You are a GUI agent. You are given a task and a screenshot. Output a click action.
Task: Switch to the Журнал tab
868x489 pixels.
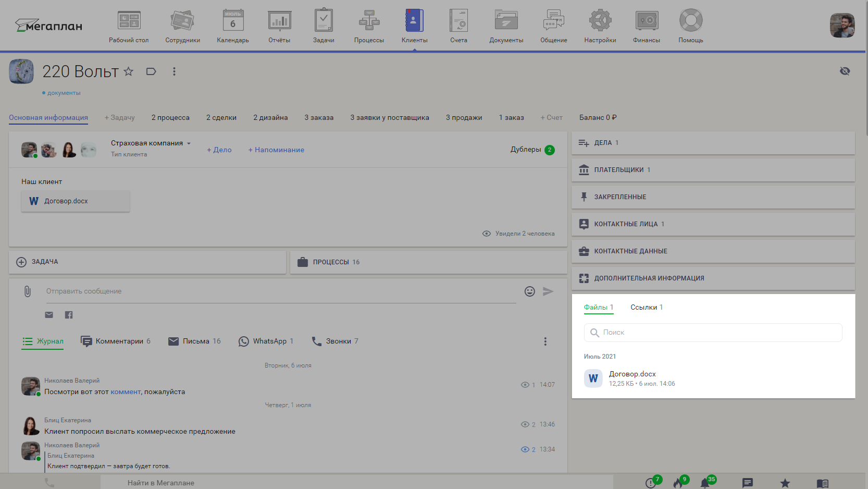click(x=43, y=341)
